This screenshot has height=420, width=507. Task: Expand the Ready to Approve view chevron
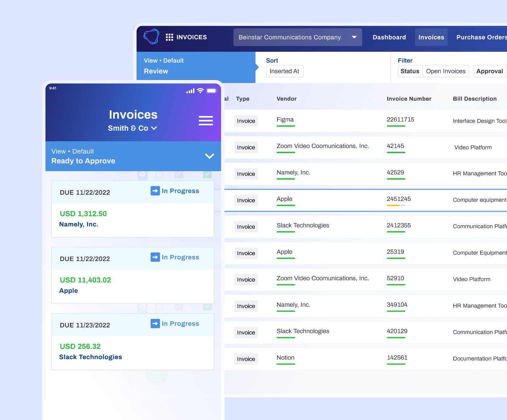[210, 156]
